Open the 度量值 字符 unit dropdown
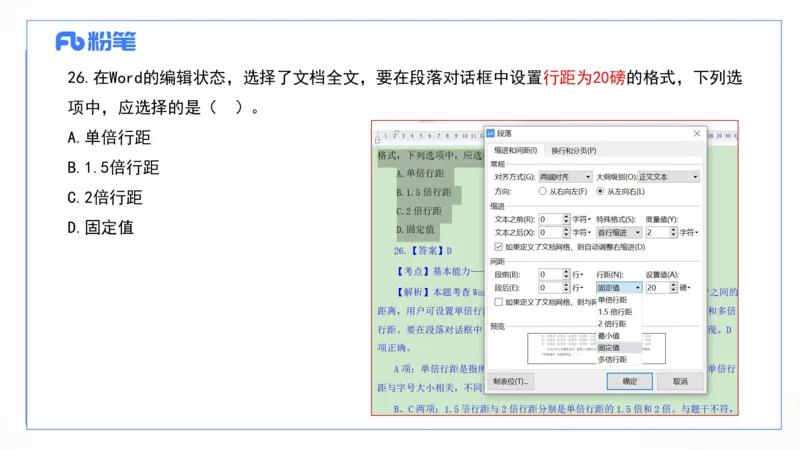Screen dimensions: 800x450 point(689,233)
